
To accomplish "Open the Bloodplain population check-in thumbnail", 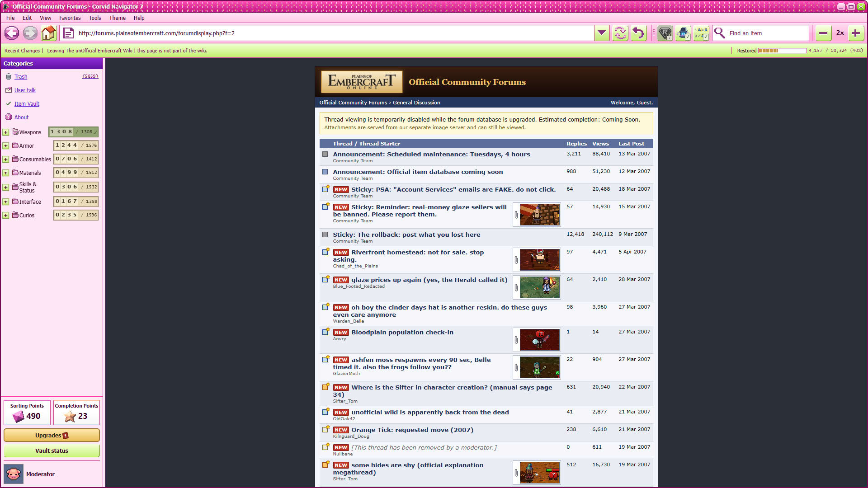I will pos(539,340).
